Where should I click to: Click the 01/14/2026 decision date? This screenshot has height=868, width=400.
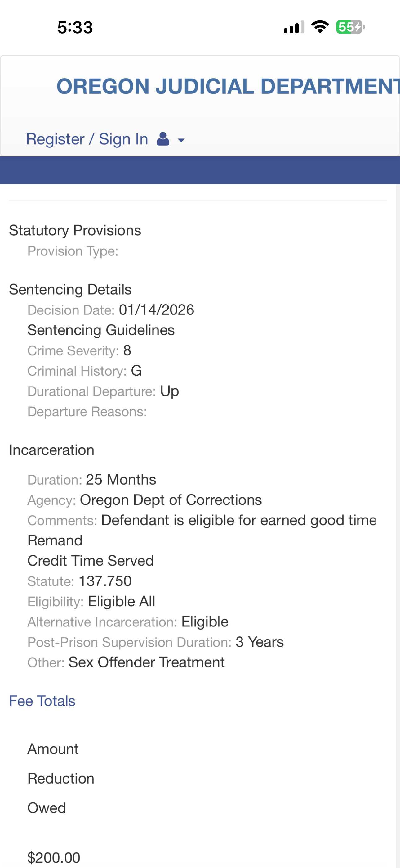click(157, 310)
